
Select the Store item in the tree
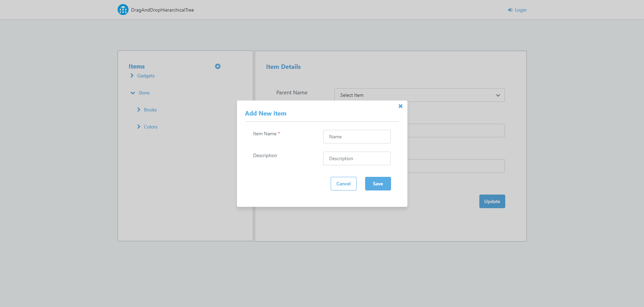pyautogui.click(x=144, y=93)
